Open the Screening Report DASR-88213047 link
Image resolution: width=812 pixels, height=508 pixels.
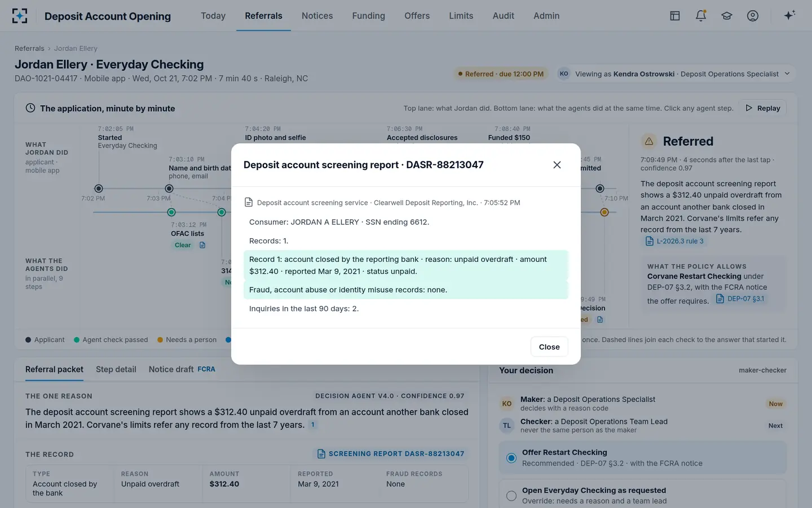pyautogui.click(x=391, y=454)
